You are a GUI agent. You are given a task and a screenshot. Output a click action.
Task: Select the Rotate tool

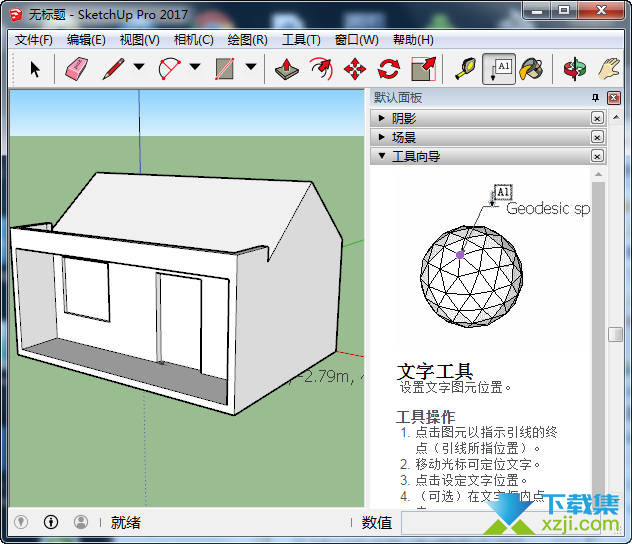coord(389,68)
